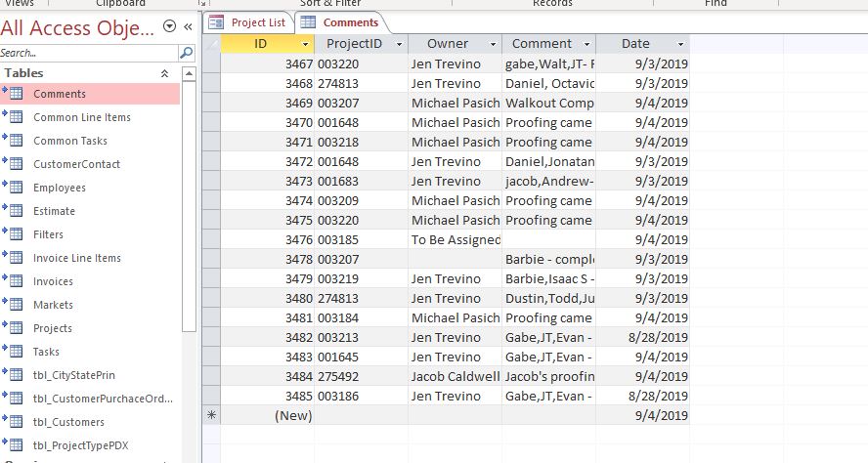Open the Markets table icon
This screenshot has height=463, width=868.
(16, 305)
